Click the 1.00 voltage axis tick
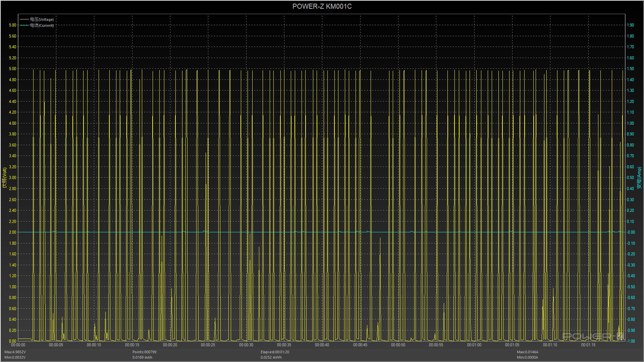644x362 pixels. [x=12, y=287]
